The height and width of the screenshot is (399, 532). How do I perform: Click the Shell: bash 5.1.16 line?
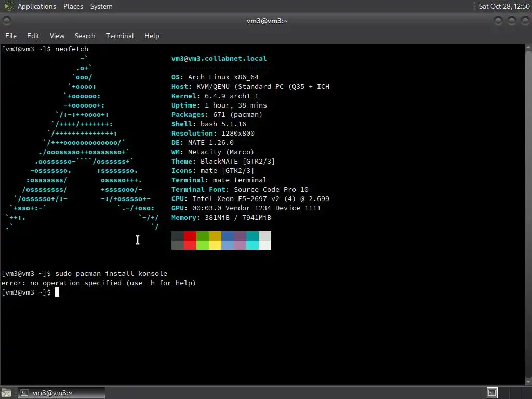tap(209, 124)
